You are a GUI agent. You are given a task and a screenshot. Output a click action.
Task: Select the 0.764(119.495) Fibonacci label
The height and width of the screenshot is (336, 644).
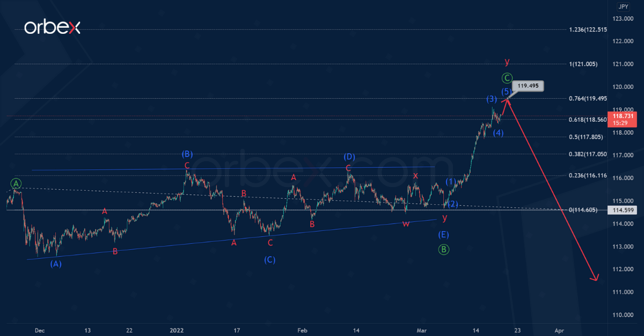click(588, 99)
